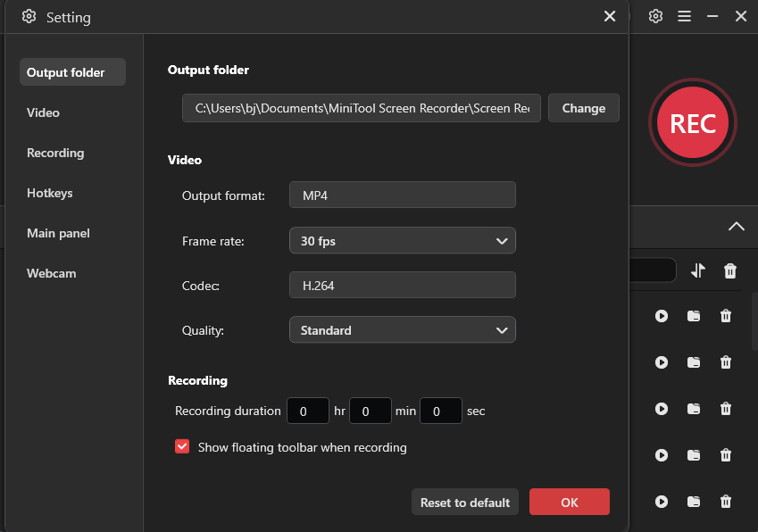Delete the second recording with its trash icon

click(x=726, y=362)
